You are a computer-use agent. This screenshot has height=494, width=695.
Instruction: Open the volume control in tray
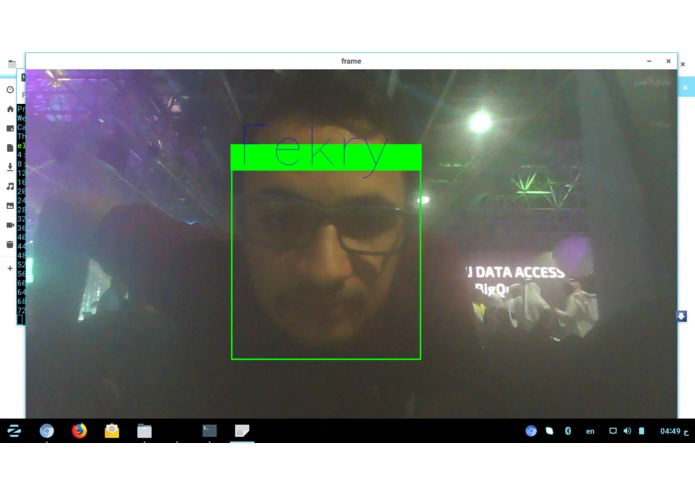click(627, 431)
